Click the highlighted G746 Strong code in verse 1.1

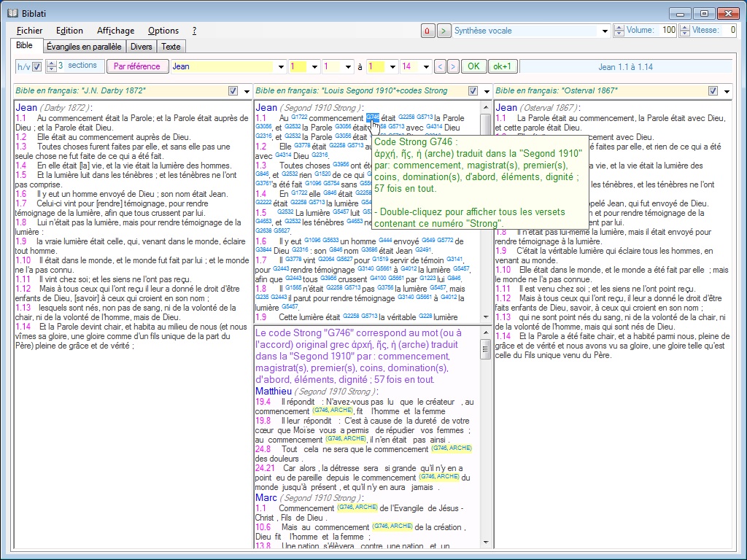[x=372, y=117]
